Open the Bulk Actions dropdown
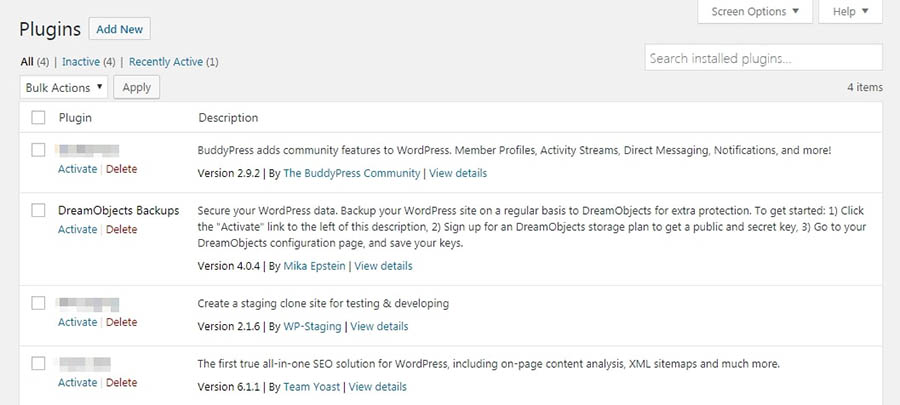 click(64, 88)
